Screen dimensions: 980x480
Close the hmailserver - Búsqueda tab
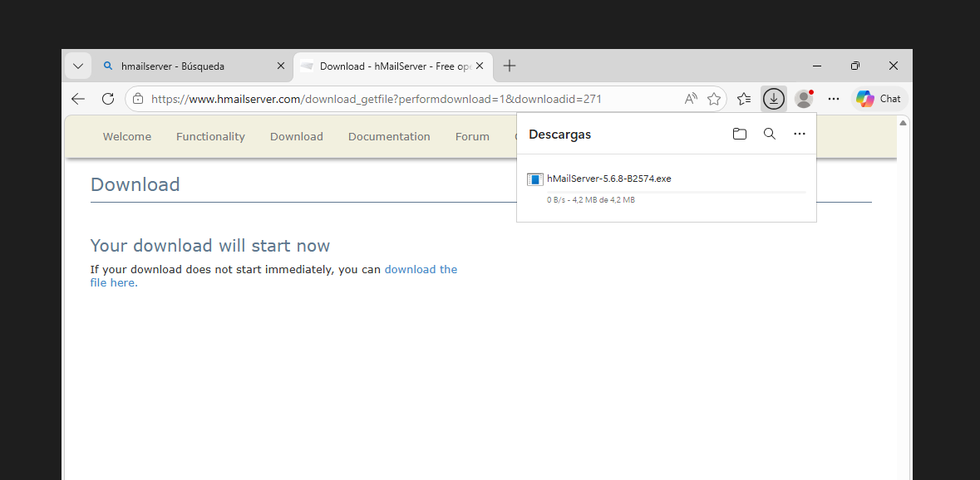click(x=281, y=66)
